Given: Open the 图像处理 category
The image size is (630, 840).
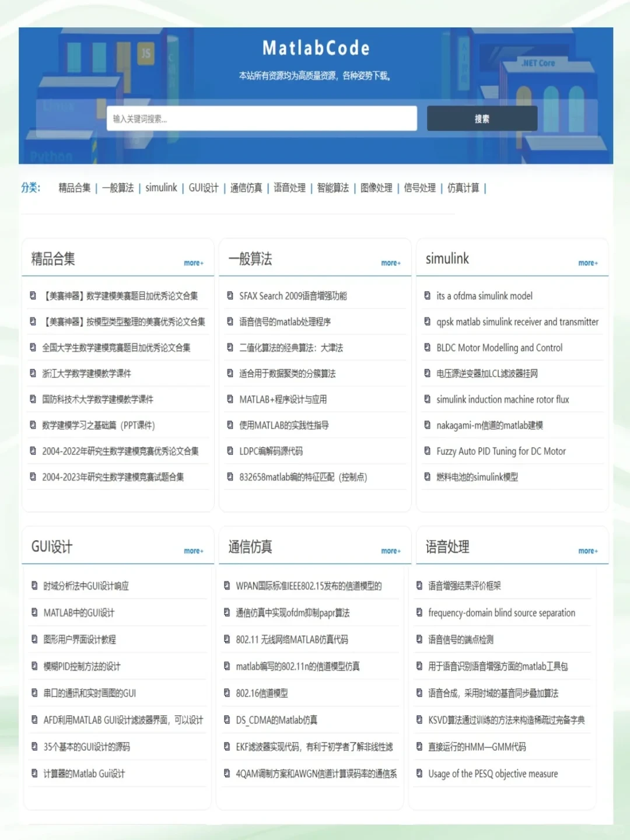Looking at the screenshot, I should tap(376, 188).
